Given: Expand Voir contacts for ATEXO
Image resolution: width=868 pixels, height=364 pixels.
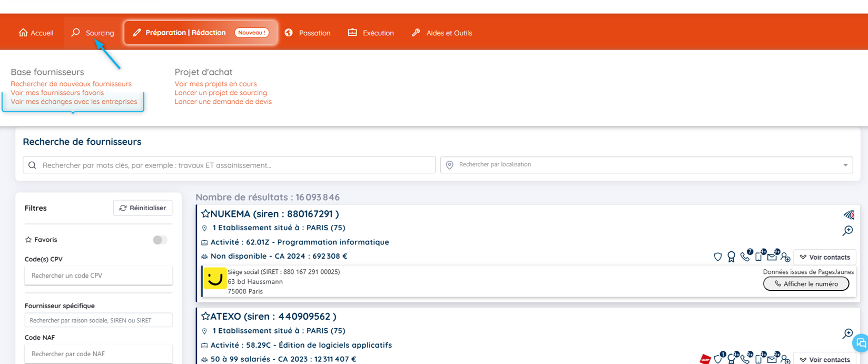Looking at the screenshot, I should (824, 359).
